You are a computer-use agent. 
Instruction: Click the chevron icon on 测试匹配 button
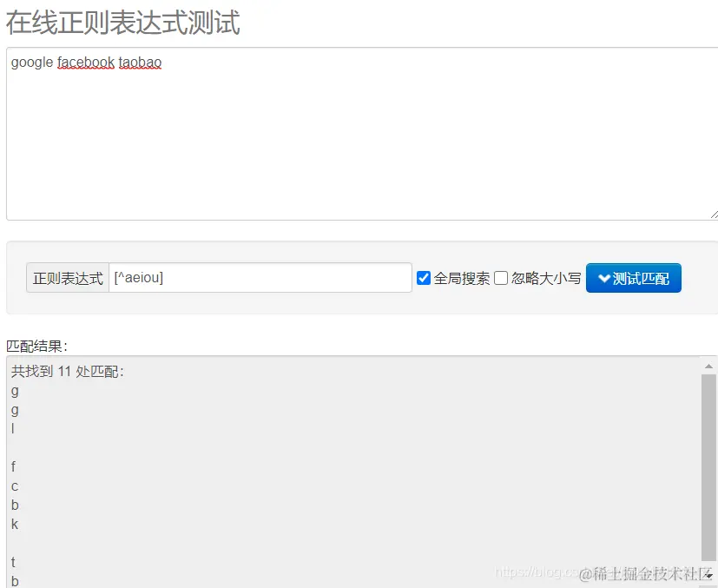tap(604, 278)
